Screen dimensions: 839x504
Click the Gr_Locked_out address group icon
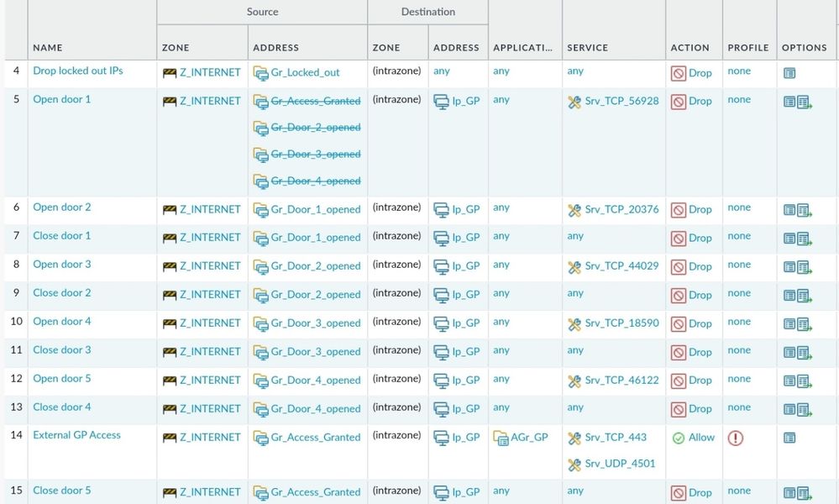[x=260, y=73]
